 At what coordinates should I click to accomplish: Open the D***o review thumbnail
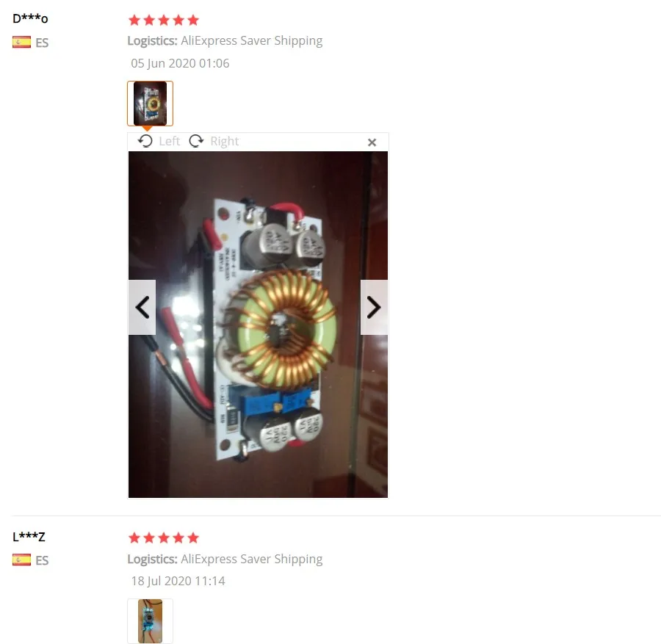tap(150, 104)
